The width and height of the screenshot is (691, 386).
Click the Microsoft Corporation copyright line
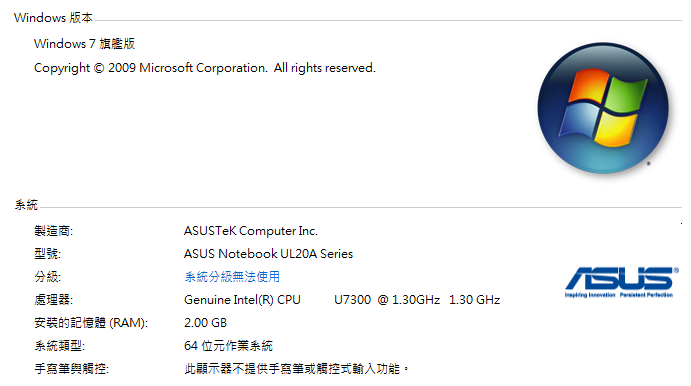[x=205, y=68]
